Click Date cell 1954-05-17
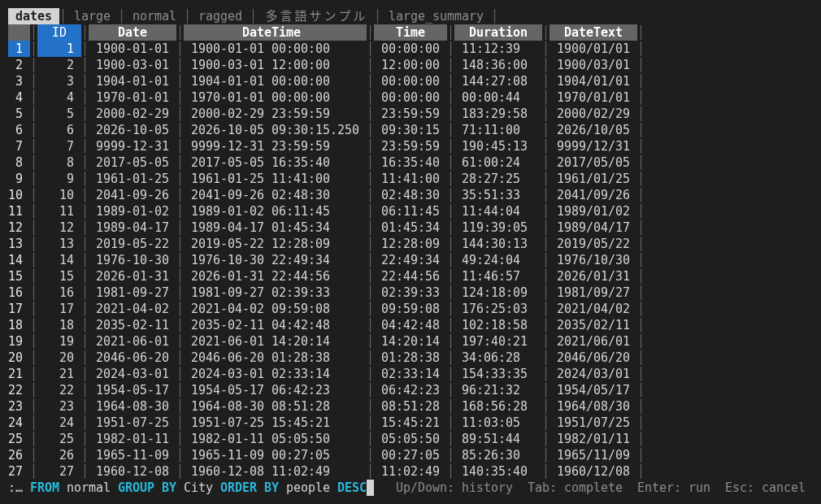This screenshot has width=821, height=504. click(132, 390)
